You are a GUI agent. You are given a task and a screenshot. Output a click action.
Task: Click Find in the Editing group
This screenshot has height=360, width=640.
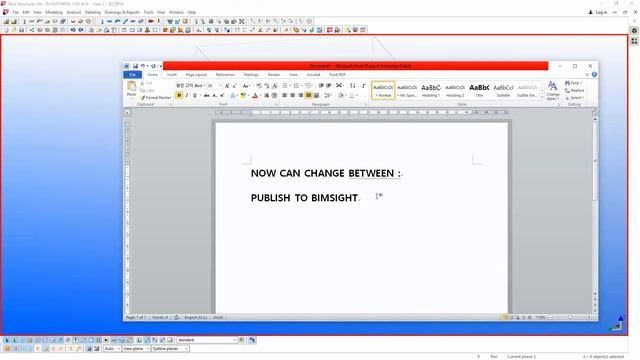574,83
